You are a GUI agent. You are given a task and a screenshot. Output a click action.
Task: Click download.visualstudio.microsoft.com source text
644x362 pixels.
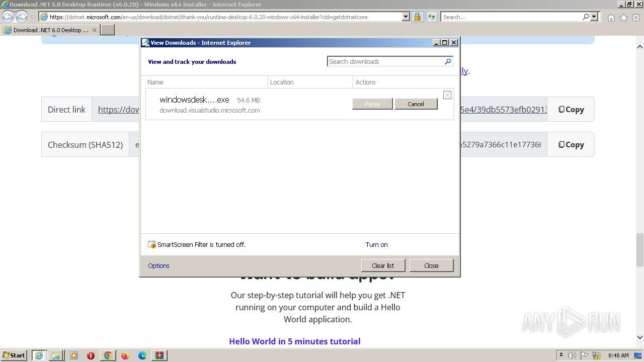(210, 111)
